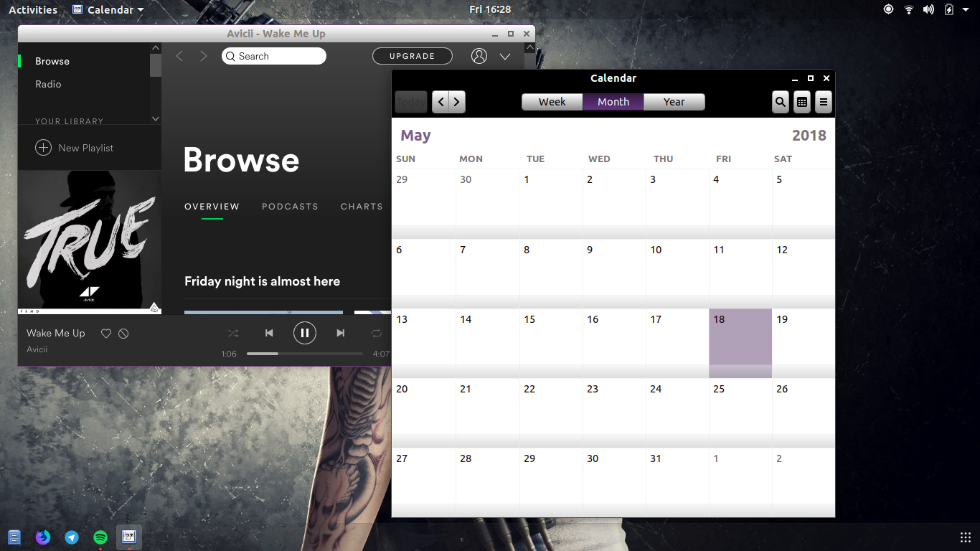Switch to Spotify from the dock
This screenshot has width=980, height=551.
(100, 537)
